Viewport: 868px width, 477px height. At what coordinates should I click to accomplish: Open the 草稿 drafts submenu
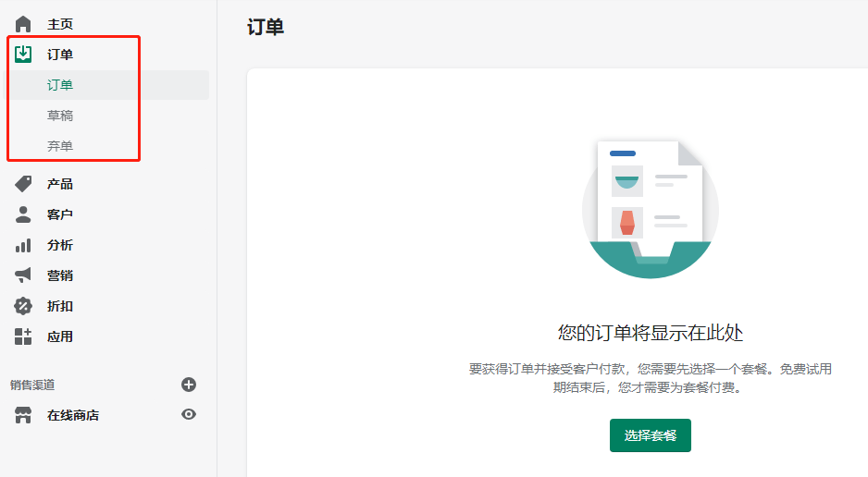click(60, 116)
